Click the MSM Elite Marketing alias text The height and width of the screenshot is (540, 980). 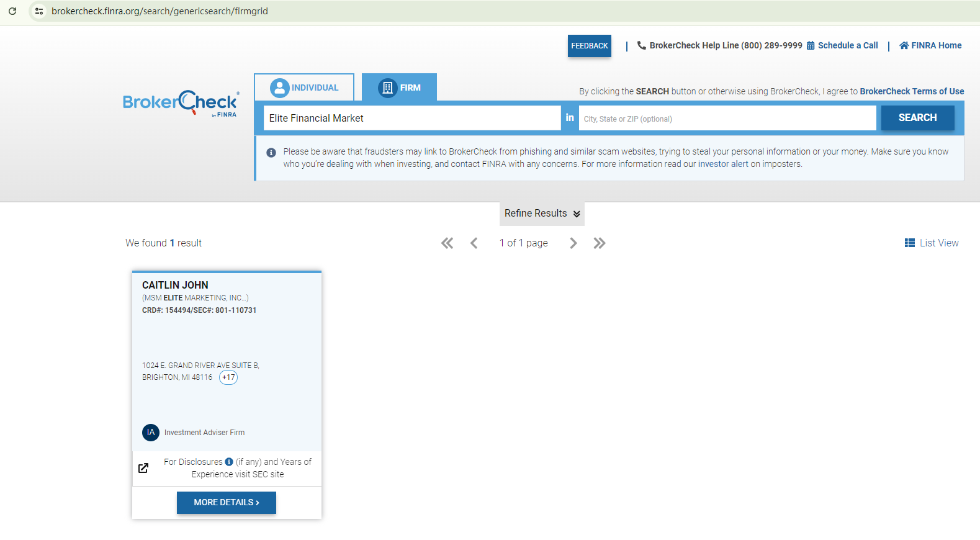196,298
